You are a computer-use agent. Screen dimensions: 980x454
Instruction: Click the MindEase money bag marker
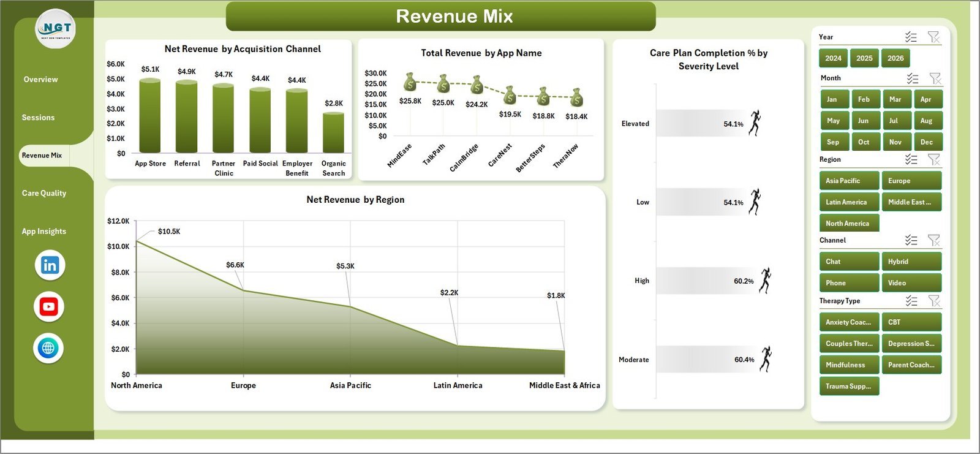coord(410,81)
